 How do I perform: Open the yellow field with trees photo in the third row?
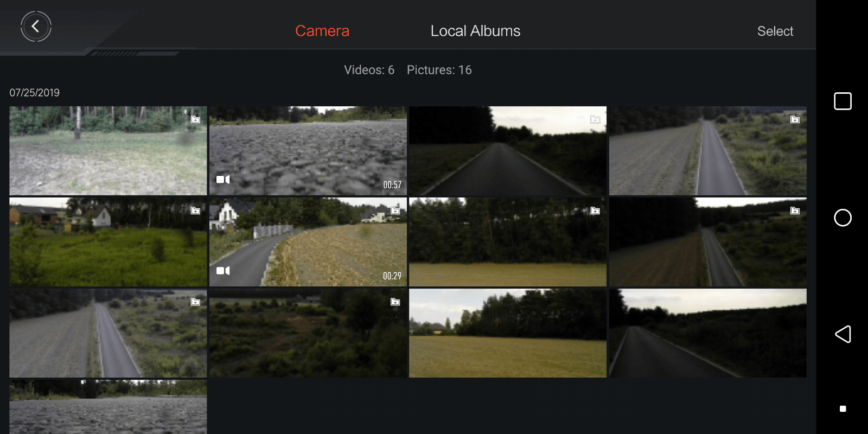pyautogui.click(x=508, y=333)
